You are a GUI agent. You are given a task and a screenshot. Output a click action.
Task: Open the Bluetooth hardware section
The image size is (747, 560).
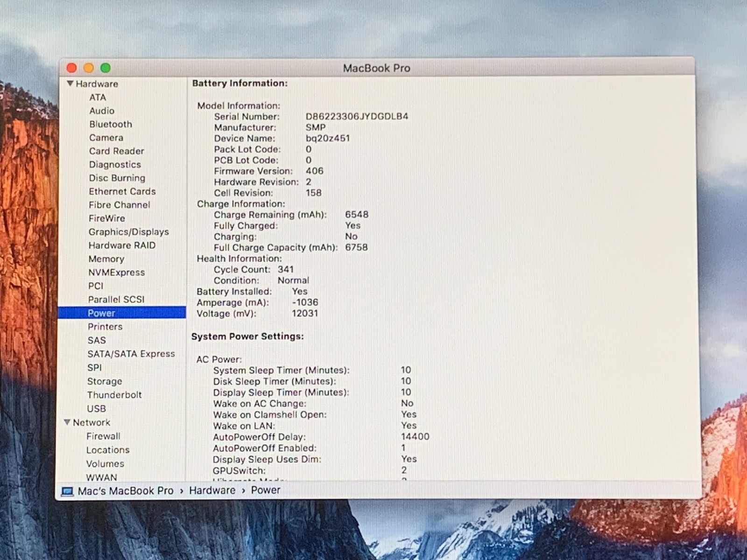[111, 125]
